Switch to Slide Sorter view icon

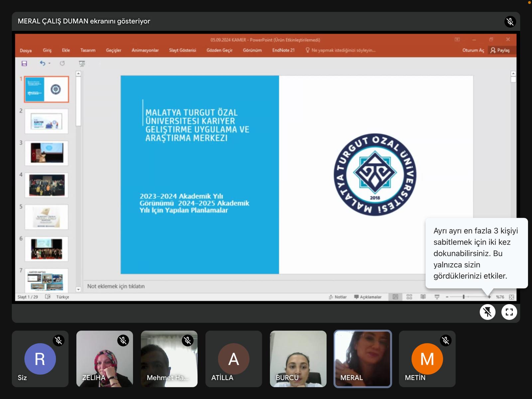tap(409, 297)
